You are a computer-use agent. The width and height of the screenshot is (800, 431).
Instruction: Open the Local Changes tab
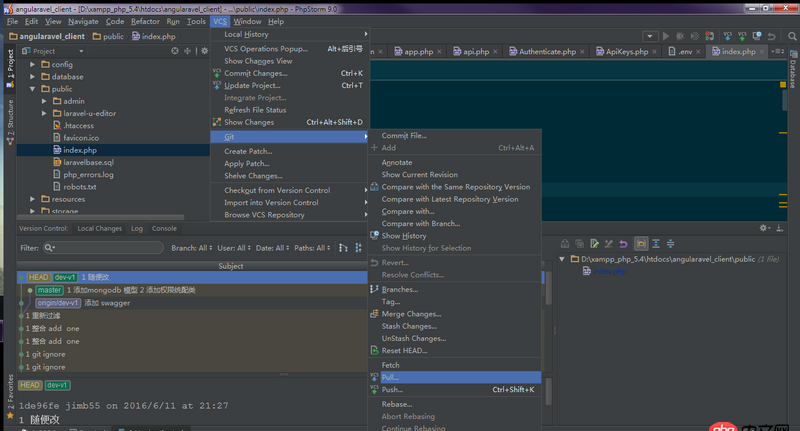click(x=99, y=228)
